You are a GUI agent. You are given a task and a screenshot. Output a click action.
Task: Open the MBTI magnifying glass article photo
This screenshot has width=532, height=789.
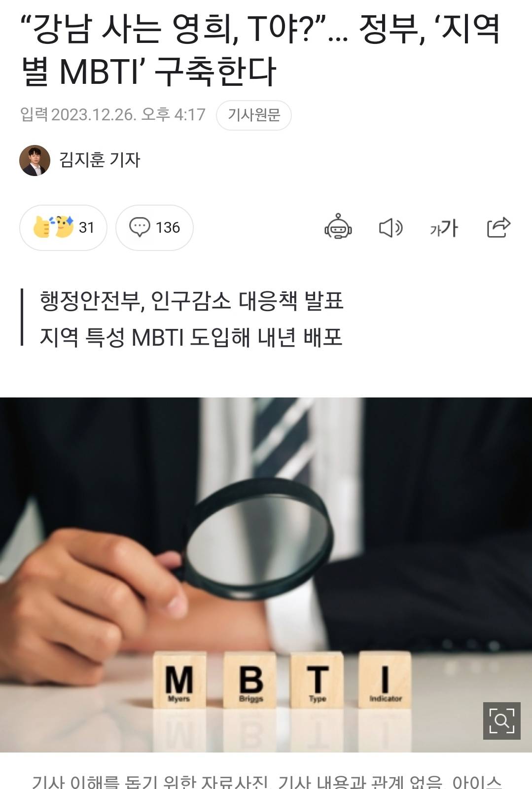(266, 574)
